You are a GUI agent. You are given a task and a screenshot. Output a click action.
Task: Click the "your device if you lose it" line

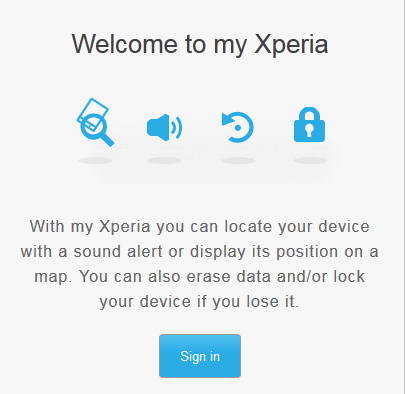click(x=199, y=302)
